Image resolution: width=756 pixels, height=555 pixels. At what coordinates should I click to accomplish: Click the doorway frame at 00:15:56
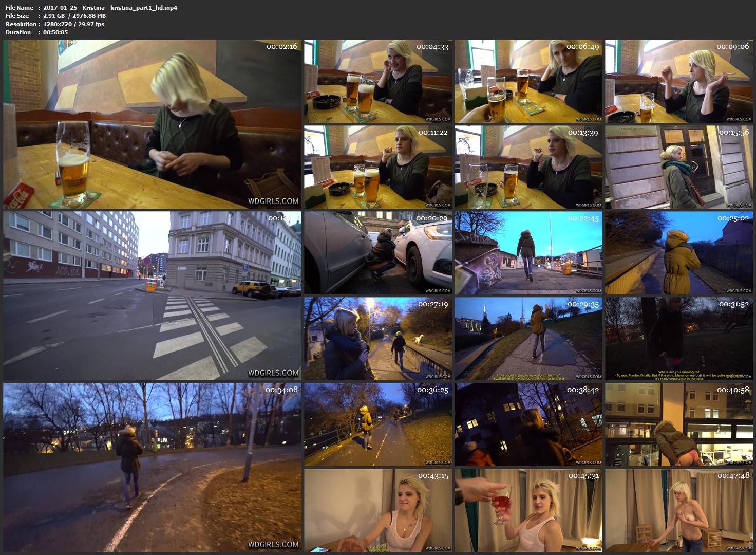pos(678,167)
